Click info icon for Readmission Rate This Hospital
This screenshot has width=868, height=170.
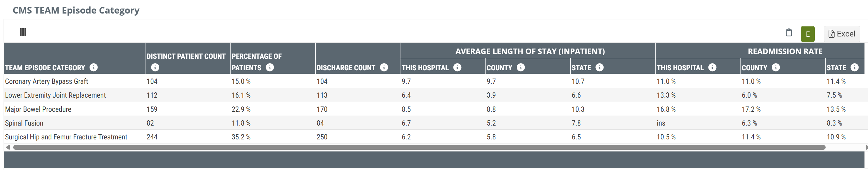pos(712,67)
